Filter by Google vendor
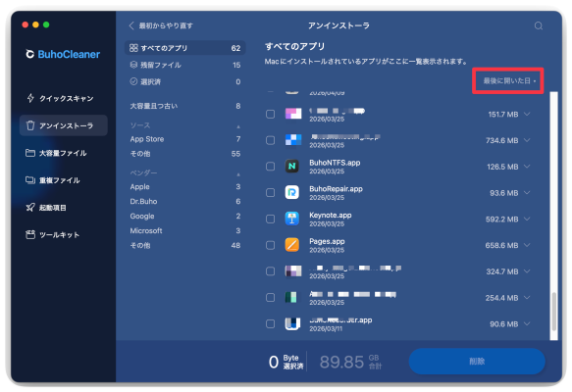Viewport: 572px width, 392px height. point(185,216)
